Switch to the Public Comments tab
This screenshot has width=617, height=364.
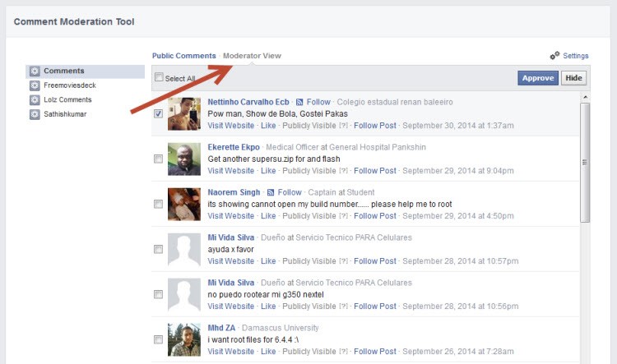[x=183, y=56]
